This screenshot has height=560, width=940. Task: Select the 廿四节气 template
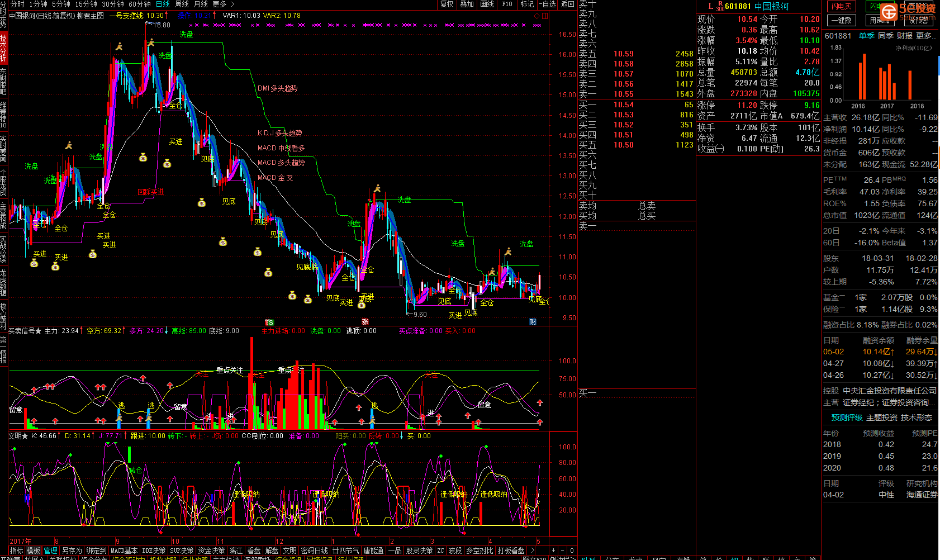(x=346, y=550)
